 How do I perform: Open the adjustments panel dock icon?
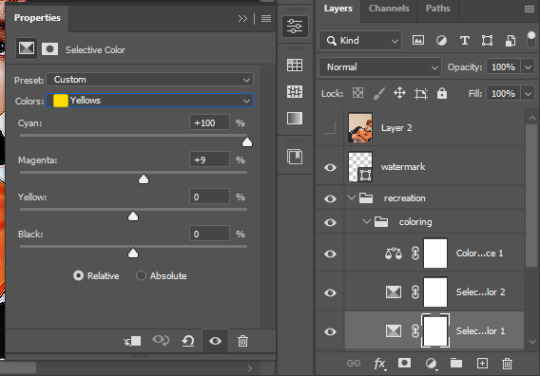[x=295, y=92]
